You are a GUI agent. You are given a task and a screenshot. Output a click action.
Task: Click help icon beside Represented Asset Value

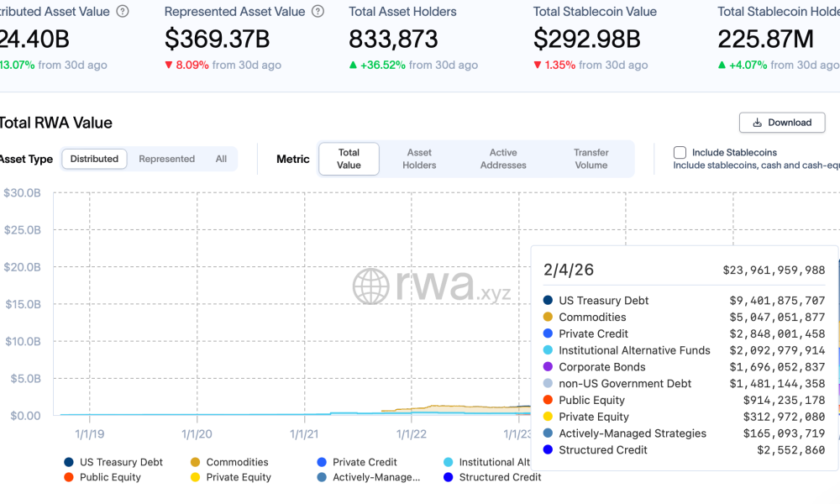point(318,12)
